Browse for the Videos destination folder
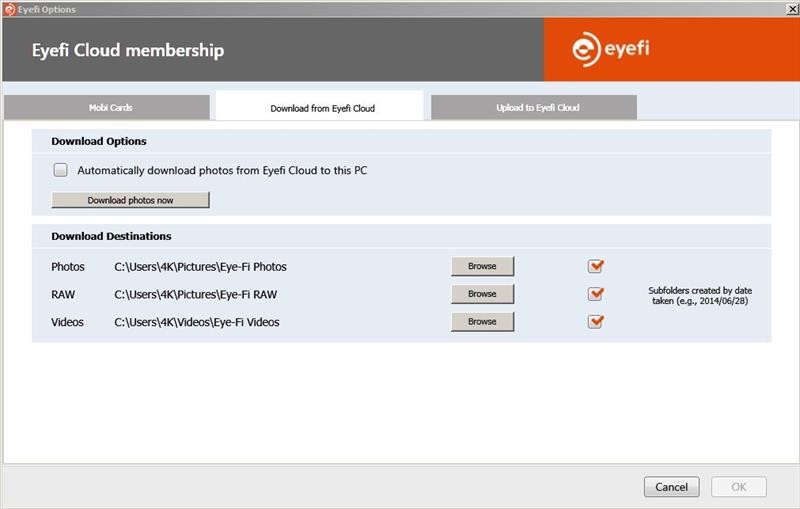 click(x=482, y=322)
